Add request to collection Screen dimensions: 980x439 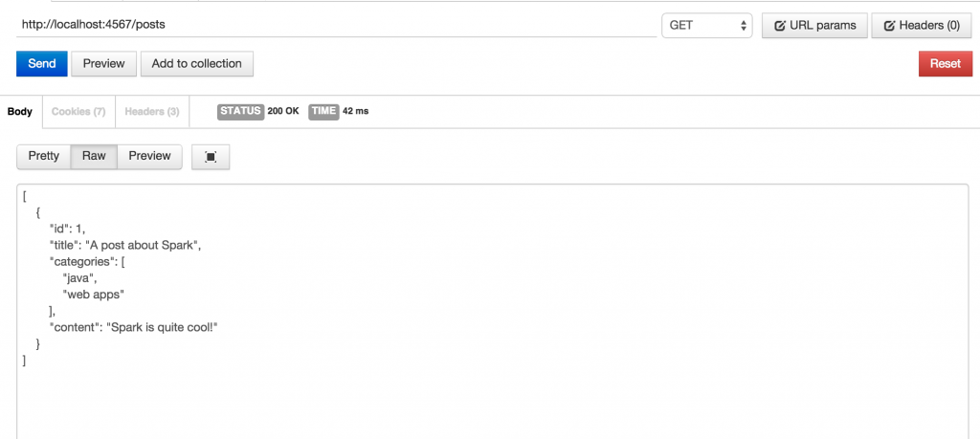point(197,64)
